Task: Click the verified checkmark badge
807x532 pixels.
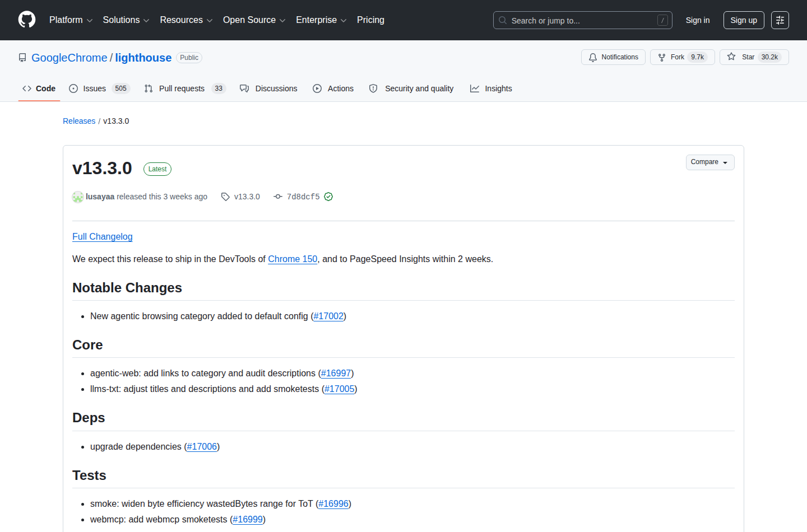Action: pos(328,197)
